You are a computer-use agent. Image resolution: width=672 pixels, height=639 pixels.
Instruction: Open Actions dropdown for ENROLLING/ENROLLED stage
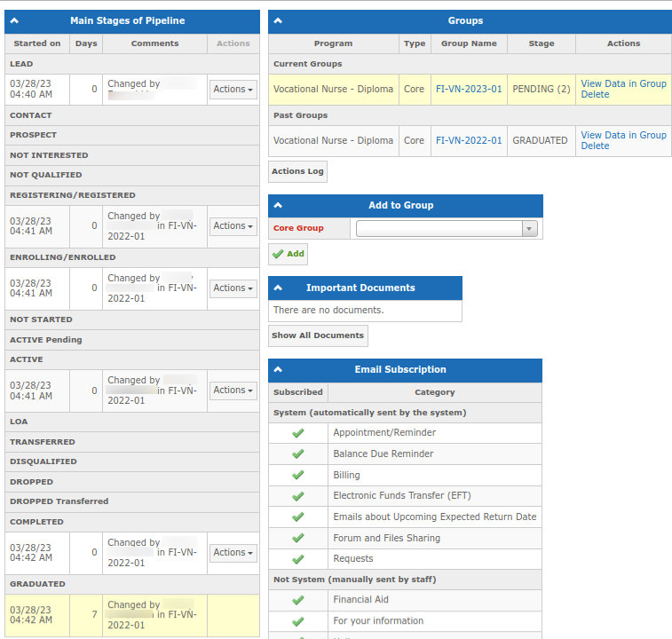pyautogui.click(x=233, y=288)
